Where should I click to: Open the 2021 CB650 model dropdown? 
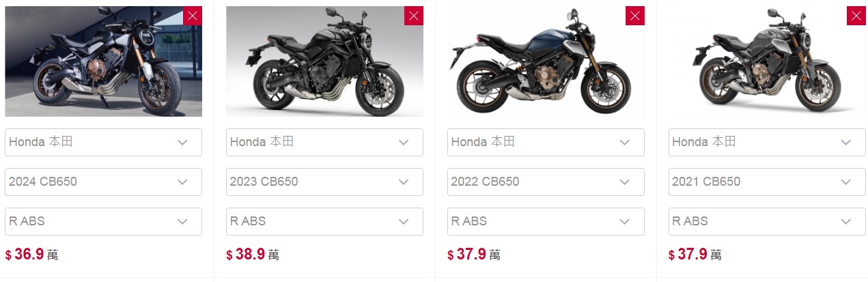(767, 182)
